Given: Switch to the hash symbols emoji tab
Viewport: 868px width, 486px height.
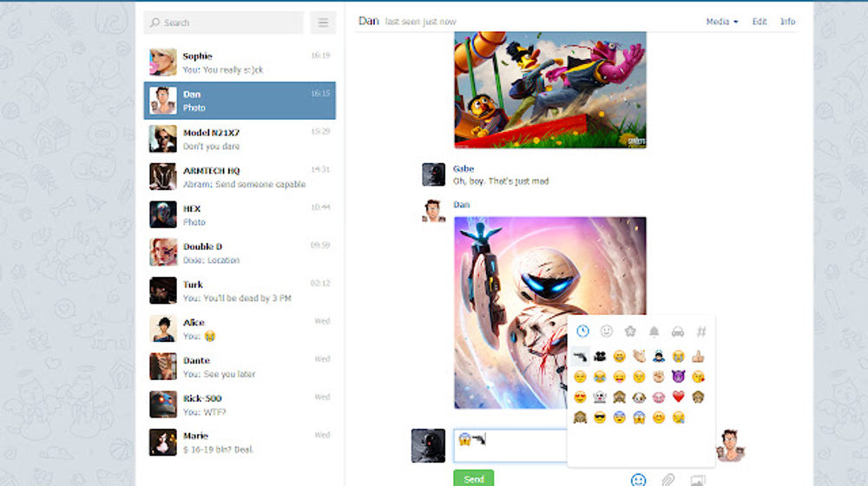Looking at the screenshot, I should tap(700, 331).
